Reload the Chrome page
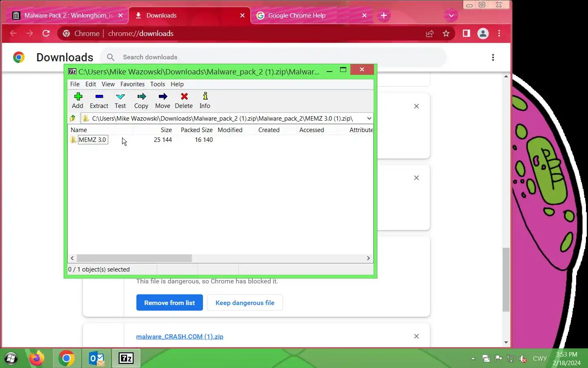The image size is (588, 368). 46,34
